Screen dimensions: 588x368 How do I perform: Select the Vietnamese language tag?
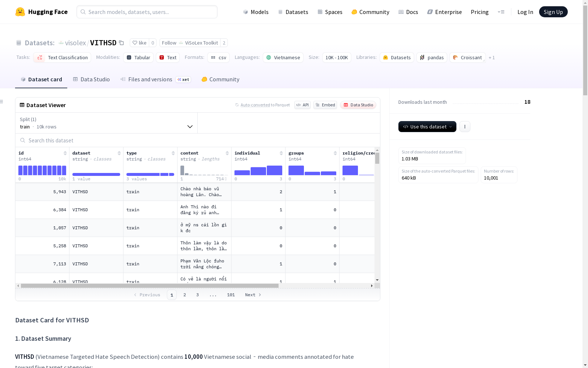tap(283, 57)
